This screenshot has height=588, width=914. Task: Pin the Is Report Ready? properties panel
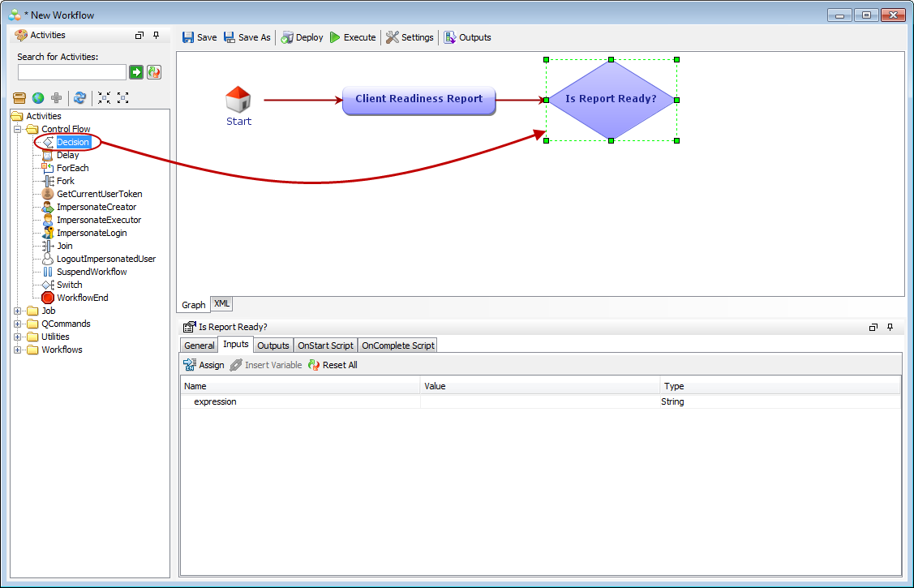pyautogui.click(x=890, y=327)
